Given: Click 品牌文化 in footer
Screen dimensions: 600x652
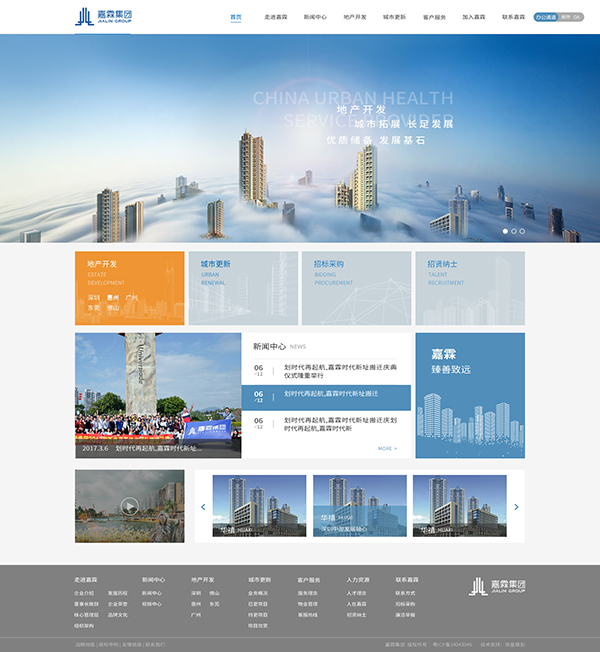Looking at the screenshot, I should point(118,615).
